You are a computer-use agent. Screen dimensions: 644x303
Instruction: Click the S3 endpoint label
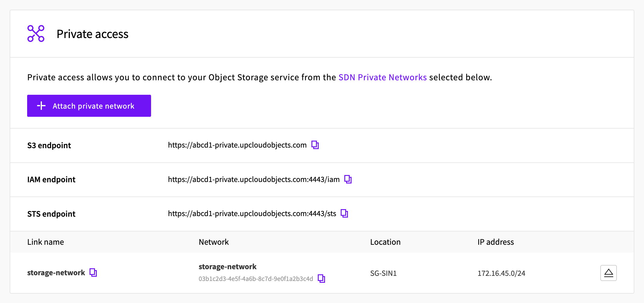pyautogui.click(x=49, y=145)
